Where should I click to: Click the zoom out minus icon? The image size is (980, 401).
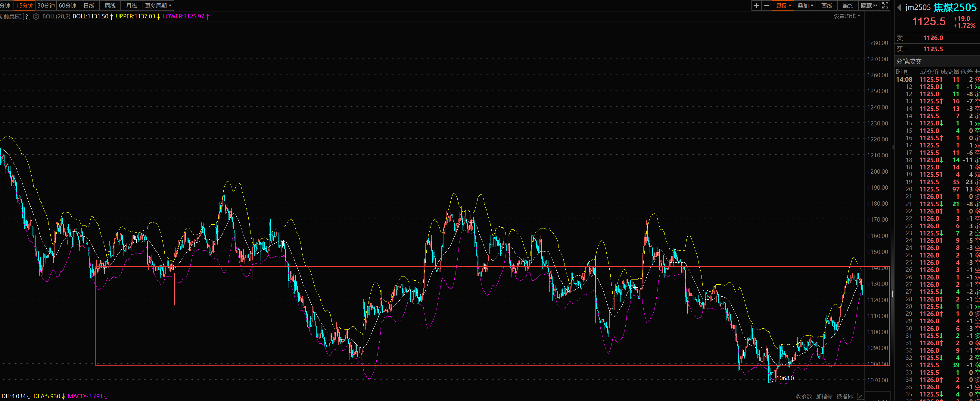pos(767,5)
